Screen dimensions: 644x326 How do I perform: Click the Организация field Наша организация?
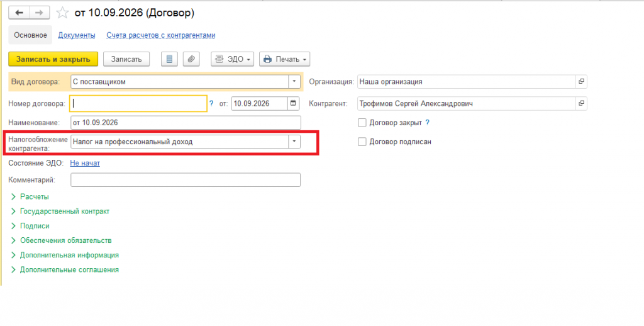(466, 81)
